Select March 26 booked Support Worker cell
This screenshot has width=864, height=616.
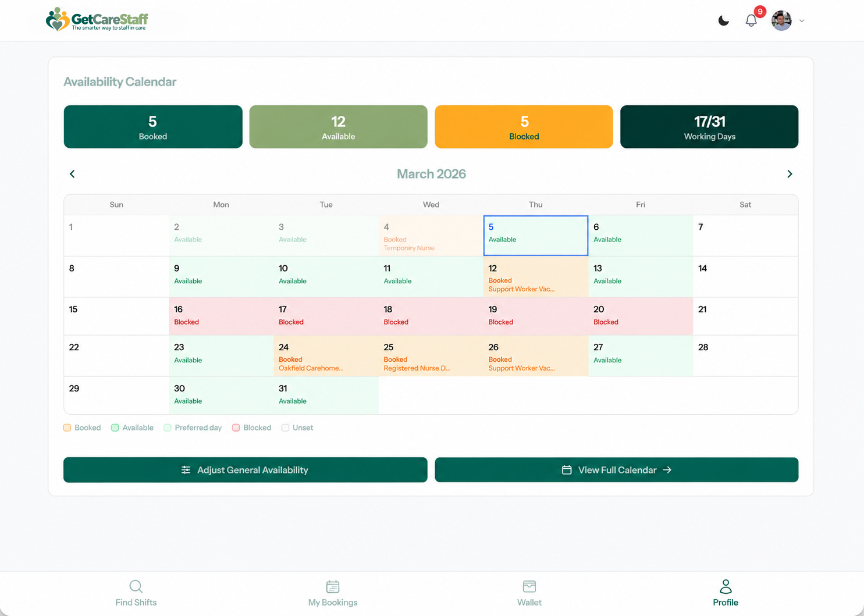536,356
